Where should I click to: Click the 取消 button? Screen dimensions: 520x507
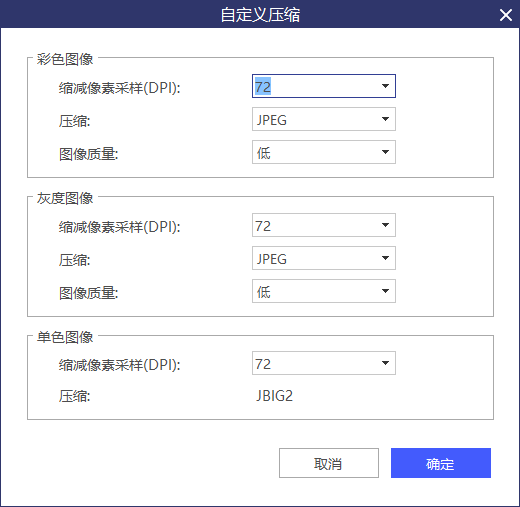(329, 463)
